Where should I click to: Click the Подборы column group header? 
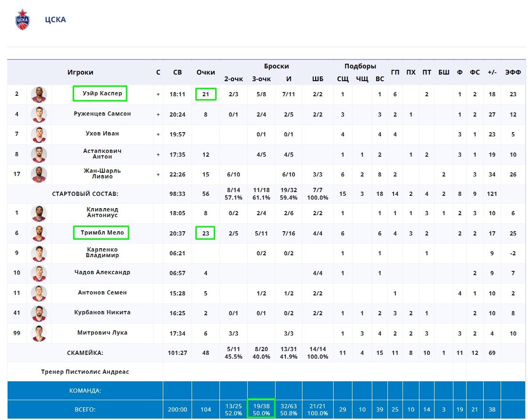[360, 66]
